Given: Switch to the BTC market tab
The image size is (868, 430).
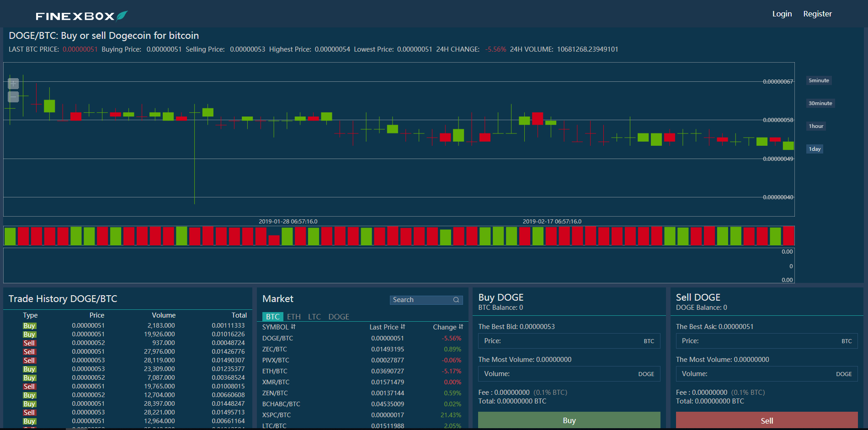Looking at the screenshot, I should click(x=273, y=317).
